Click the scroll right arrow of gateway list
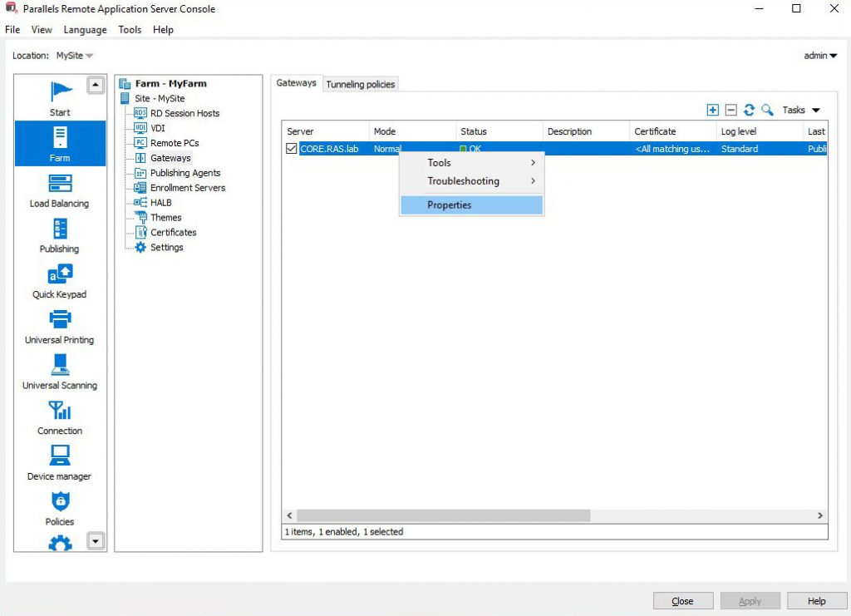The image size is (851, 616). coord(820,515)
